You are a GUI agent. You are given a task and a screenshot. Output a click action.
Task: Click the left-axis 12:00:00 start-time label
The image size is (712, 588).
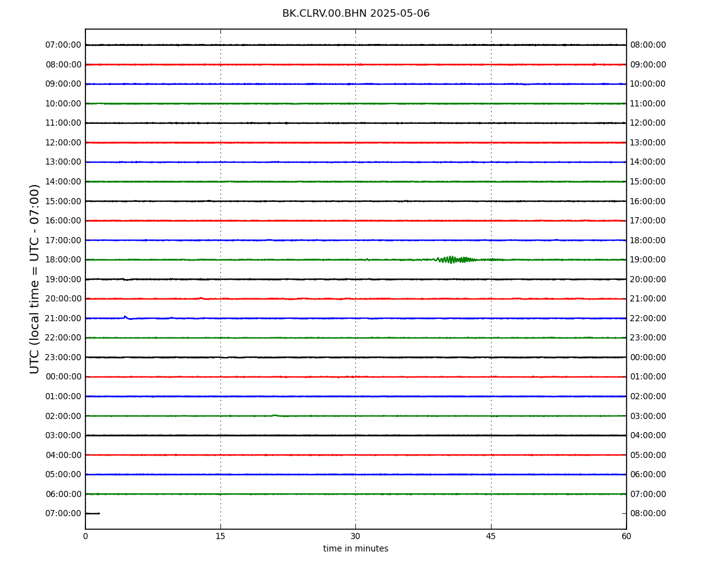[64, 142]
